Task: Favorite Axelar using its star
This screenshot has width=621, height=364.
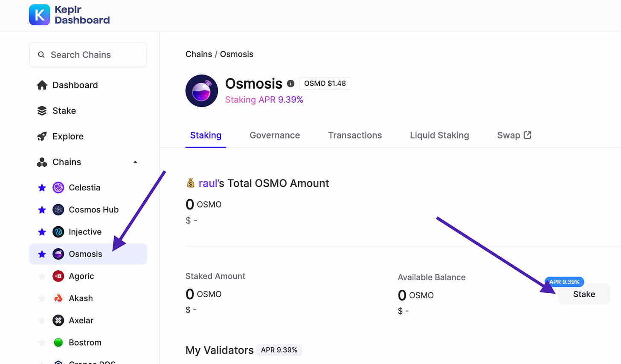Action: 42,321
